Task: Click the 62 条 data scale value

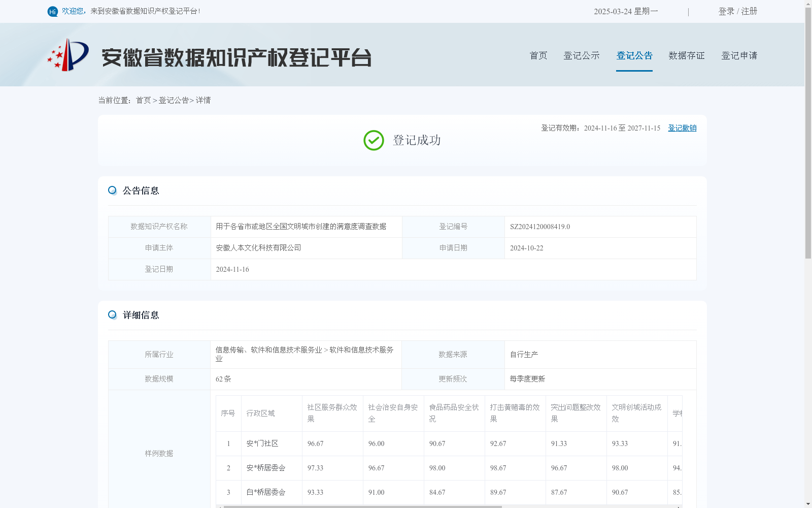Action: pos(223,379)
